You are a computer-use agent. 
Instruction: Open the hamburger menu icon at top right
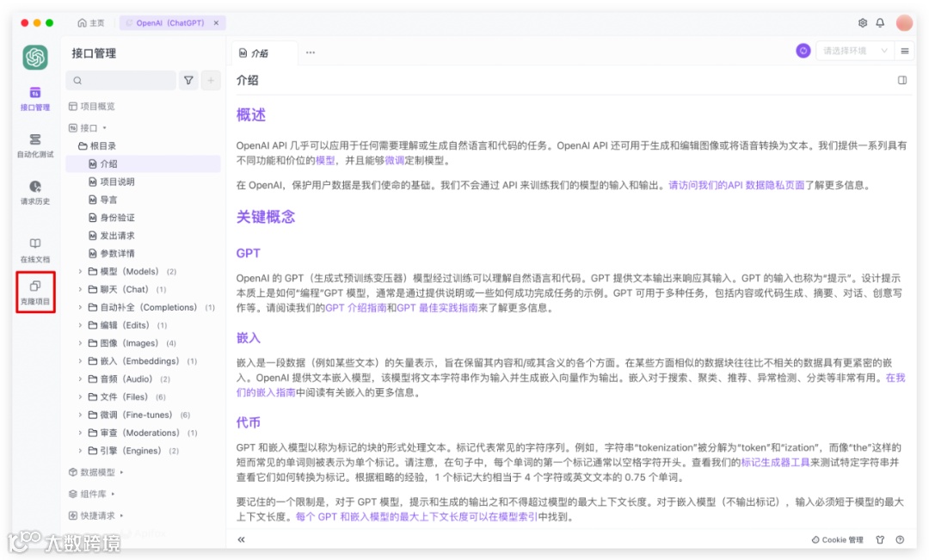pyautogui.click(x=905, y=51)
